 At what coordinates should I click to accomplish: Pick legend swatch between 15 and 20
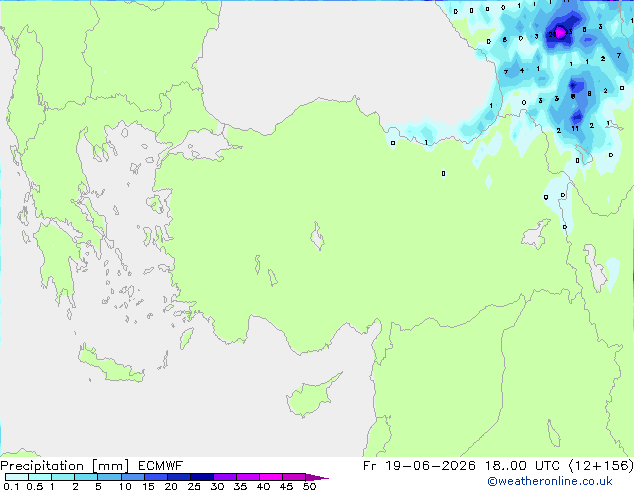click(x=156, y=477)
